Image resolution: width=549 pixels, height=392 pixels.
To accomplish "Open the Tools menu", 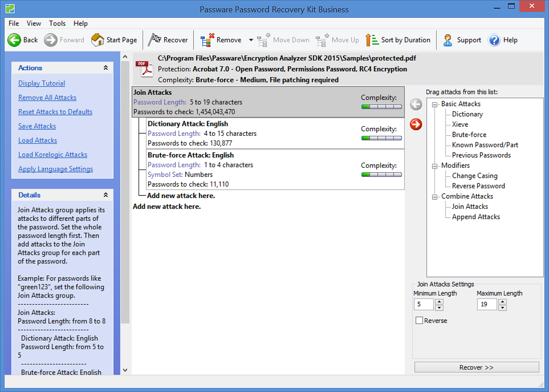I will (57, 23).
